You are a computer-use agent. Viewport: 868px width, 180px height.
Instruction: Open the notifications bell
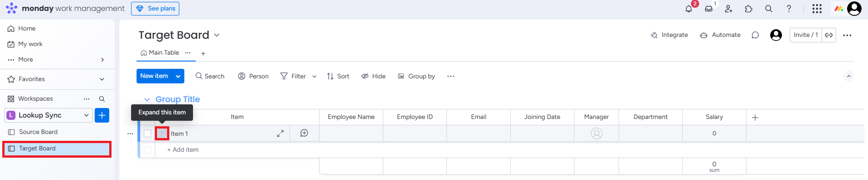[x=689, y=9]
